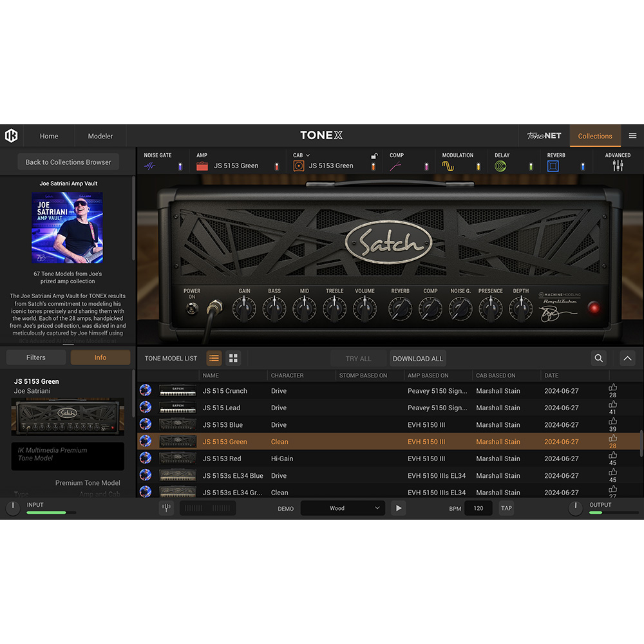Click avatar icon for JS 5153s EL34 Blue
This screenshot has width=644, height=644.
point(146,475)
